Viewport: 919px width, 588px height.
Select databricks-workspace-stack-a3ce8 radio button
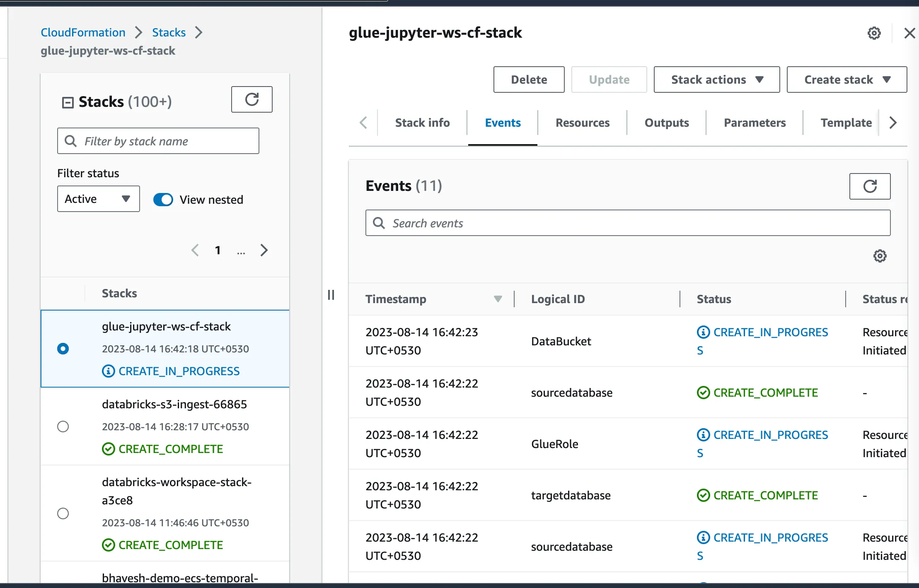click(x=63, y=513)
